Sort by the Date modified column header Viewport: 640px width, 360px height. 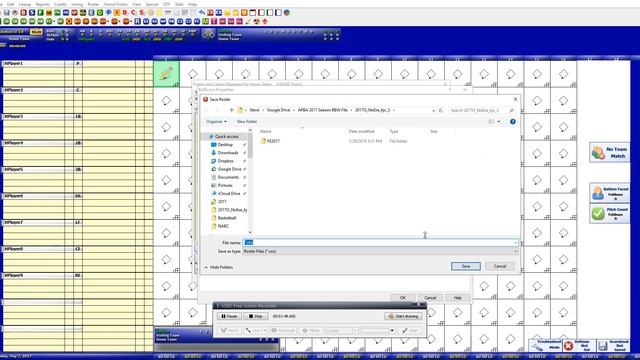tap(361, 131)
